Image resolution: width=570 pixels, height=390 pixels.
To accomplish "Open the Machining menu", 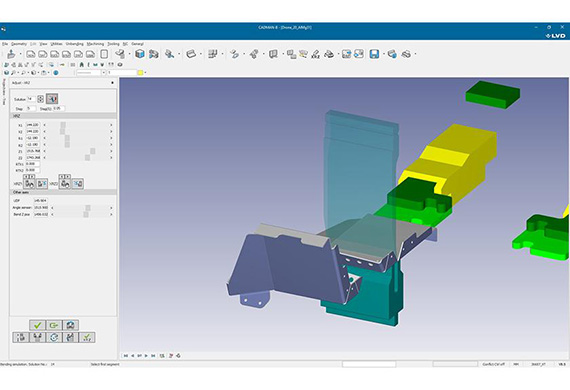I will point(95,44).
